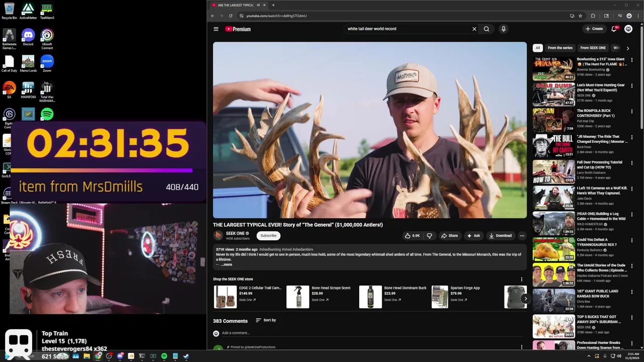Screen dimensions: 644x362
Task: Expand the video description with more
Action: click(226, 264)
